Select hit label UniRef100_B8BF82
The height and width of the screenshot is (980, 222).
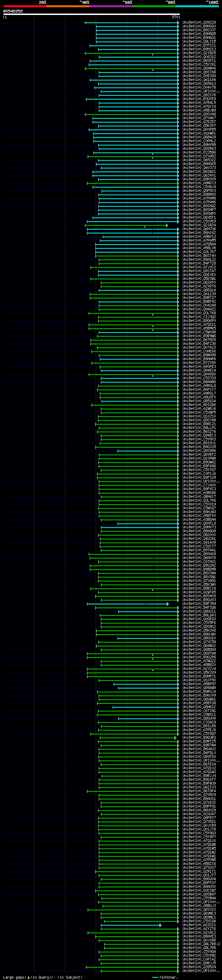(x=199, y=302)
